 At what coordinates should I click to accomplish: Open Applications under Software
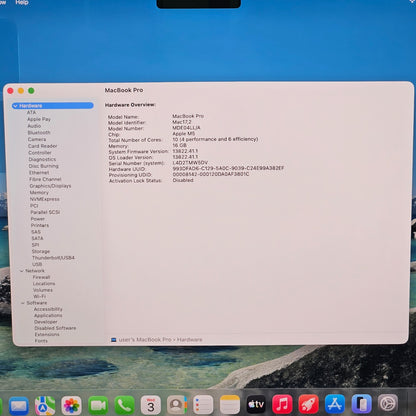(48, 315)
